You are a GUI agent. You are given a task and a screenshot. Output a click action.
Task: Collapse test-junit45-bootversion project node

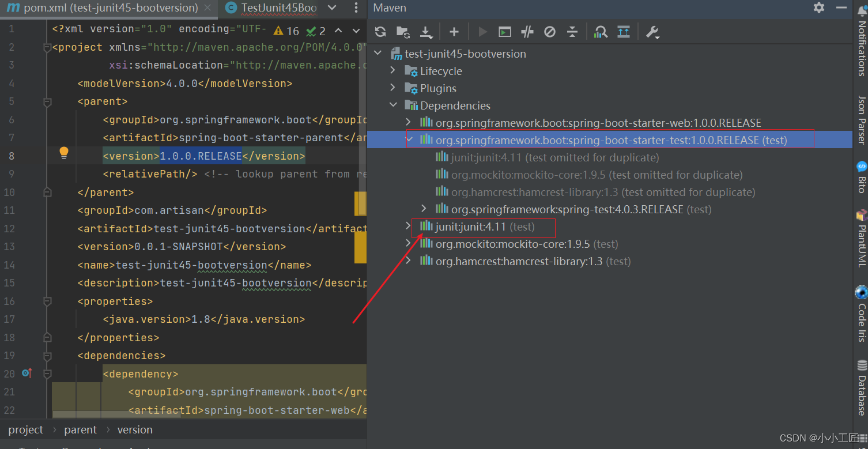(378, 54)
